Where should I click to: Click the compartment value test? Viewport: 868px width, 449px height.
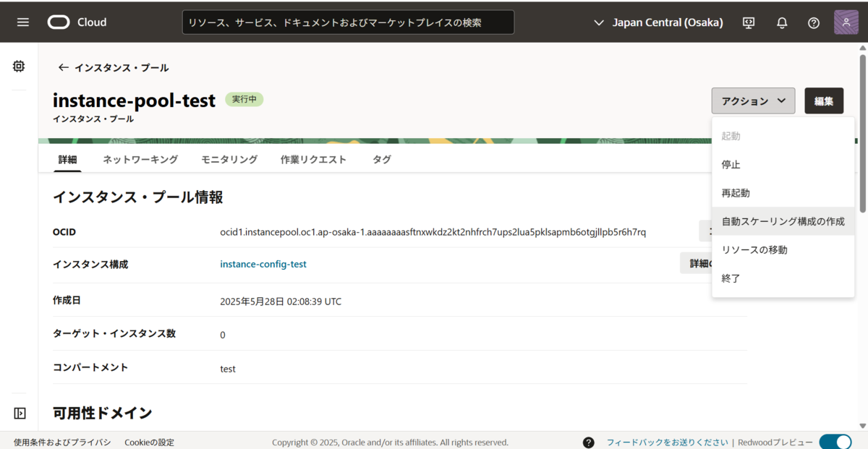point(228,369)
